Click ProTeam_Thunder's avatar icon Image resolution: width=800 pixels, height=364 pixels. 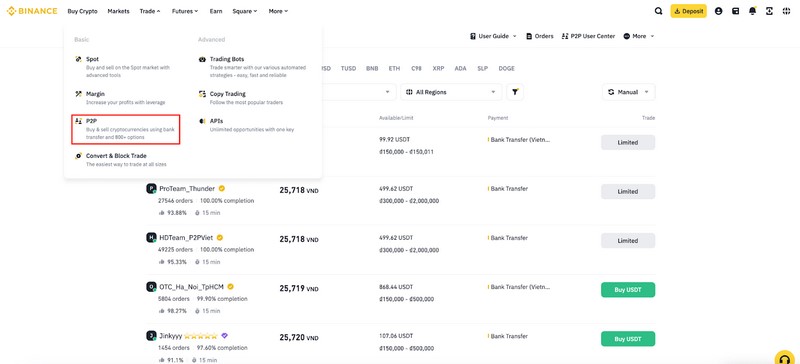pyautogui.click(x=151, y=189)
